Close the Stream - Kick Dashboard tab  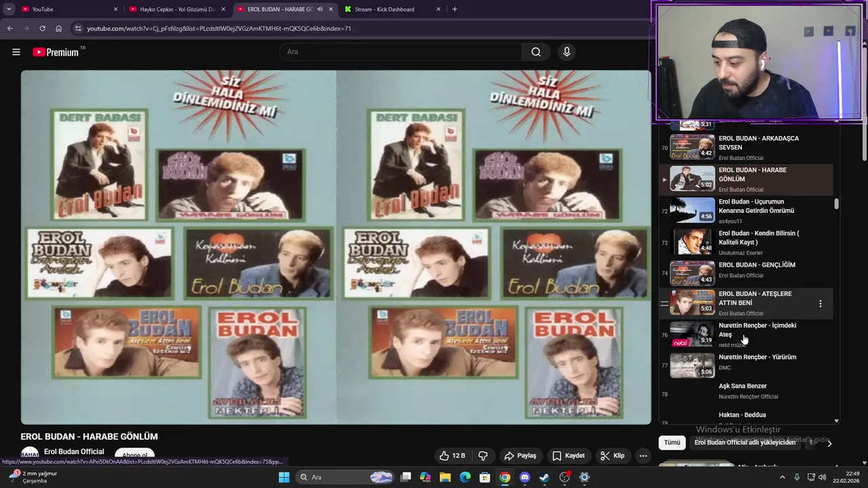pos(439,9)
